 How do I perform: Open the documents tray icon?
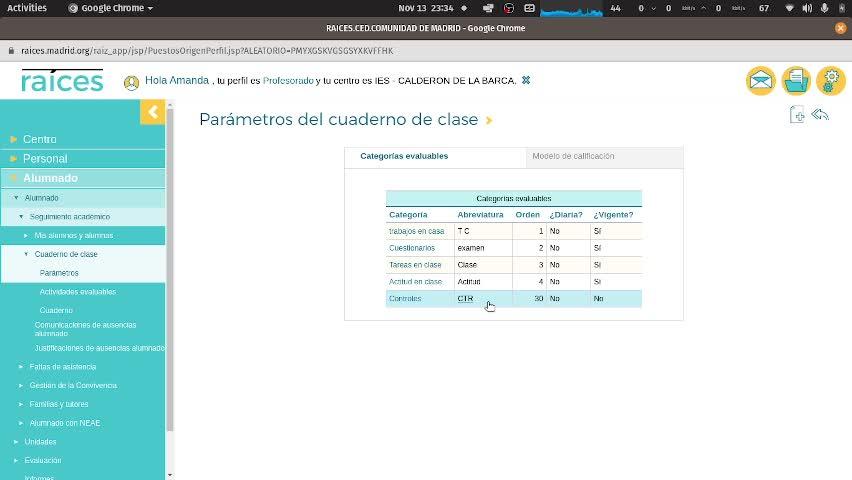click(x=796, y=80)
